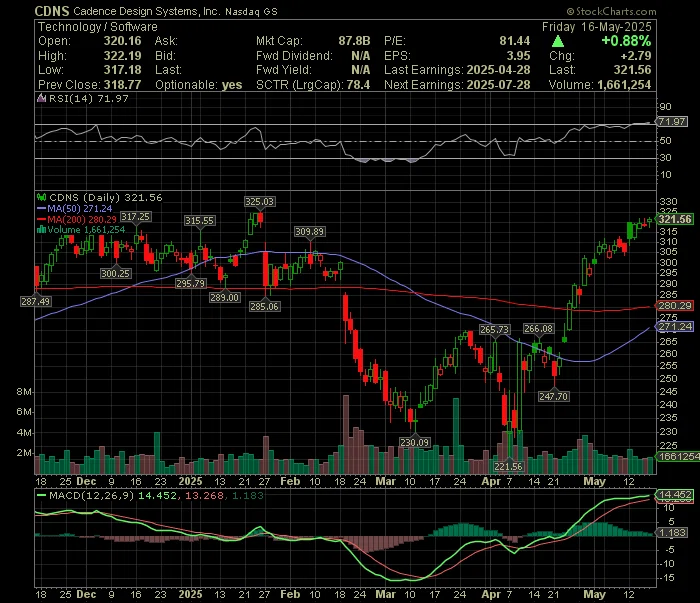Screen dimensions: 700x603
Task: Click the low price label 289.00
Action: pyautogui.click(x=225, y=297)
